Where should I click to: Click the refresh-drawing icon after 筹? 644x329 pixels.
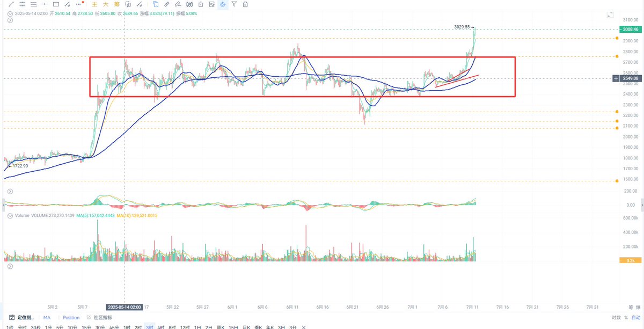pos(128,4)
